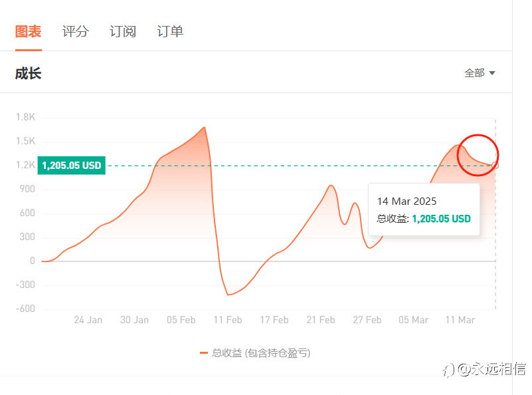Click the chart peak near 05 Feb
The height and width of the screenshot is (395, 532).
pyautogui.click(x=204, y=127)
